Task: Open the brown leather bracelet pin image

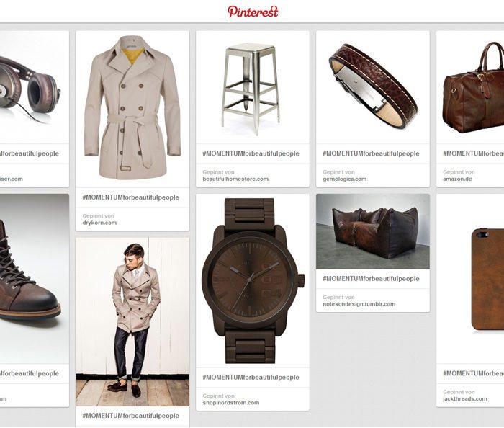Action: (x=373, y=87)
